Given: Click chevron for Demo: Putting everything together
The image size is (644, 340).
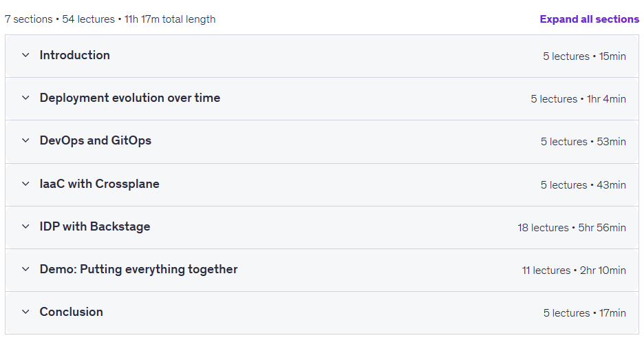Looking at the screenshot, I should [x=25, y=269].
